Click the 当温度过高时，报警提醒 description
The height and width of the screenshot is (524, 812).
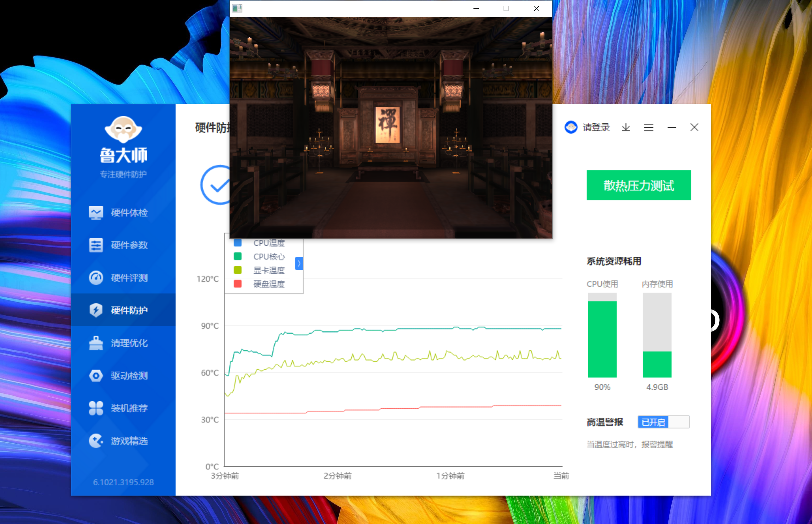630,444
